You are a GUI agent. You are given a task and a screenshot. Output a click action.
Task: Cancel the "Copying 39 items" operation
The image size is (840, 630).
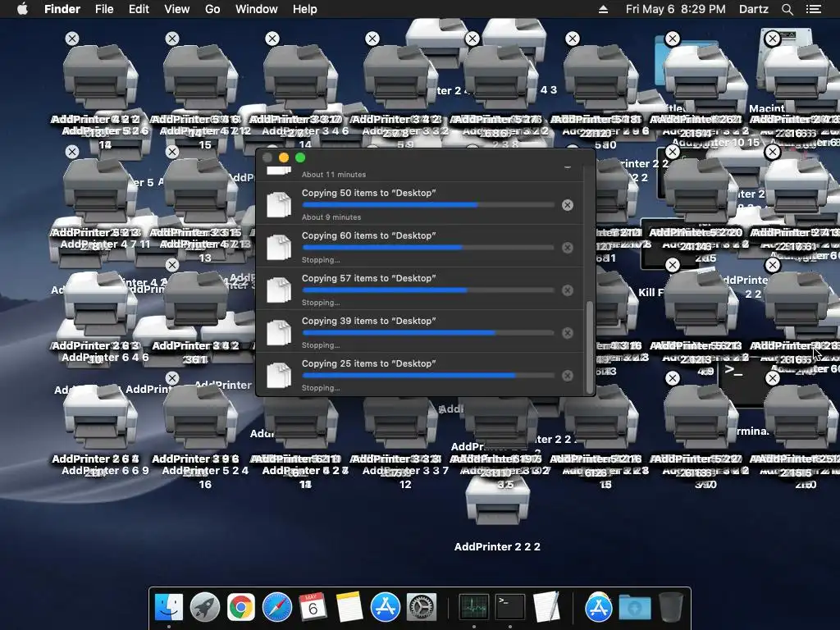568,333
